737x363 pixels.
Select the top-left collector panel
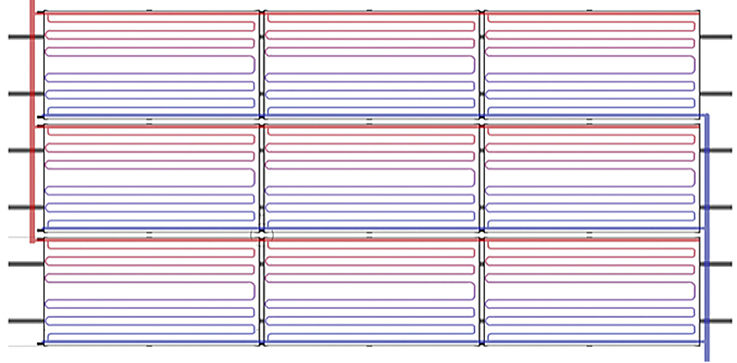[x=151, y=64]
